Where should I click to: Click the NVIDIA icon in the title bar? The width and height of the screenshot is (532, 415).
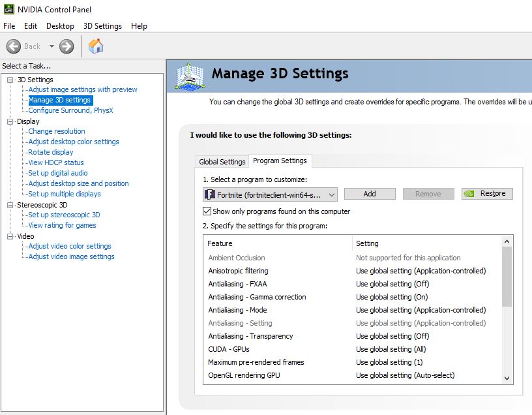click(x=8, y=9)
